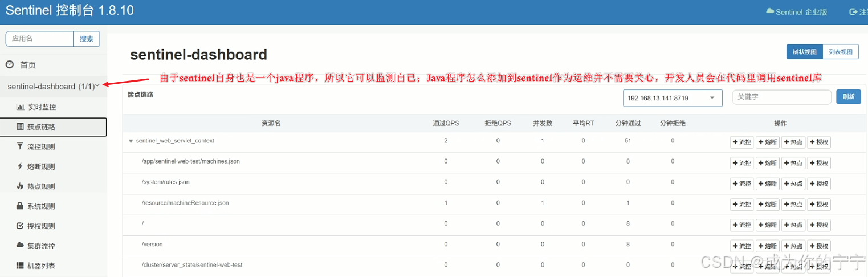Click the 通过QPS column header
868x277 pixels.
click(x=446, y=123)
